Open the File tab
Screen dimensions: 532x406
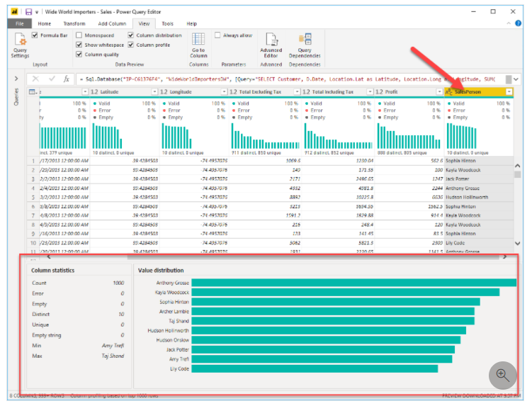[20, 23]
